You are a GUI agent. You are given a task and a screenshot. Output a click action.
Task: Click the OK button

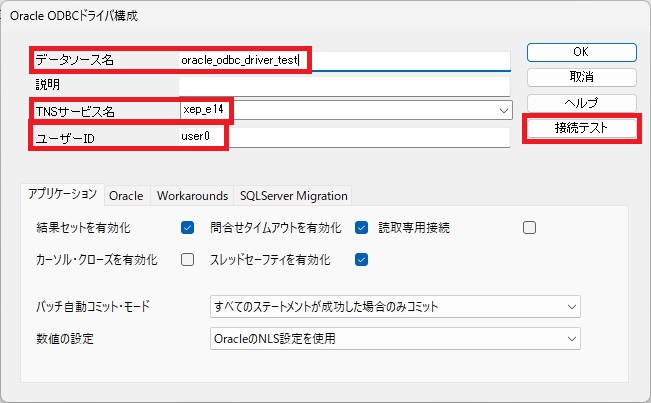(x=581, y=52)
